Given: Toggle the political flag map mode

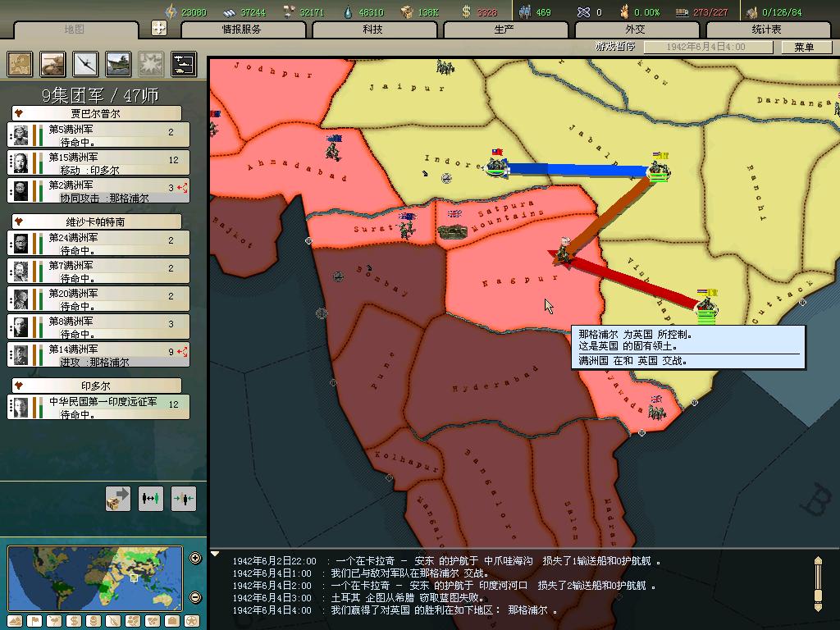Looking at the screenshot, I should pyautogui.click(x=35, y=621).
